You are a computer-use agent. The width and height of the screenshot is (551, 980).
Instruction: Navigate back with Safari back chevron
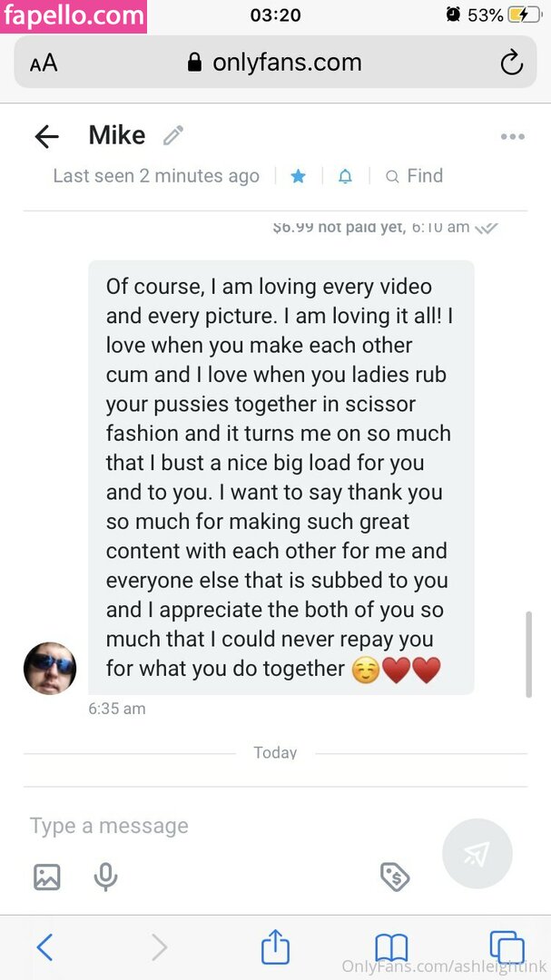pyautogui.click(x=44, y=947)
